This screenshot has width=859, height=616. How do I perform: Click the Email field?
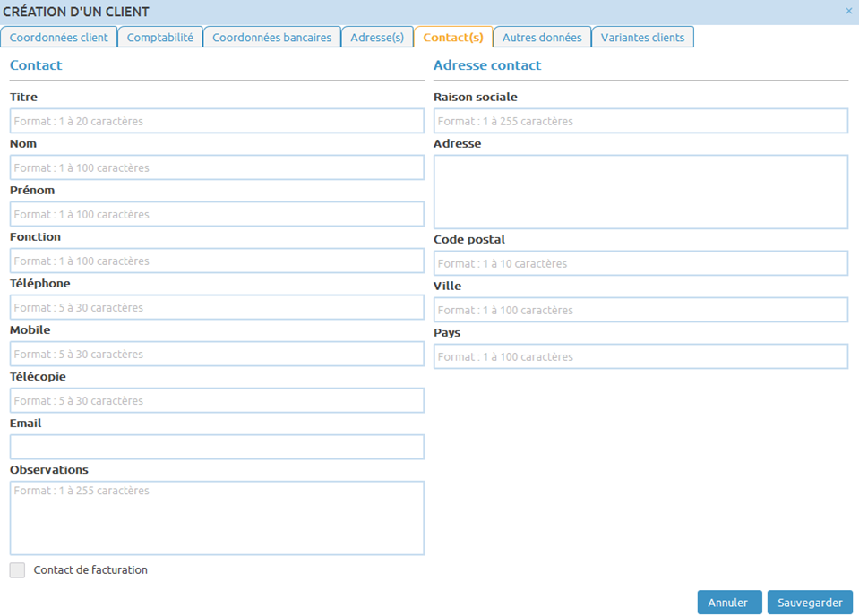217,447
